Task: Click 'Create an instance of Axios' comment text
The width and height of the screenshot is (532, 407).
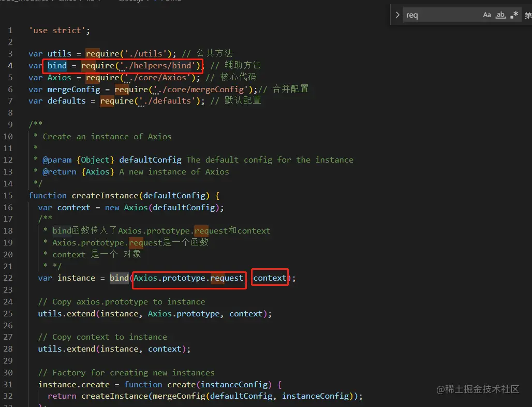Action: click(x=107, y=137)
